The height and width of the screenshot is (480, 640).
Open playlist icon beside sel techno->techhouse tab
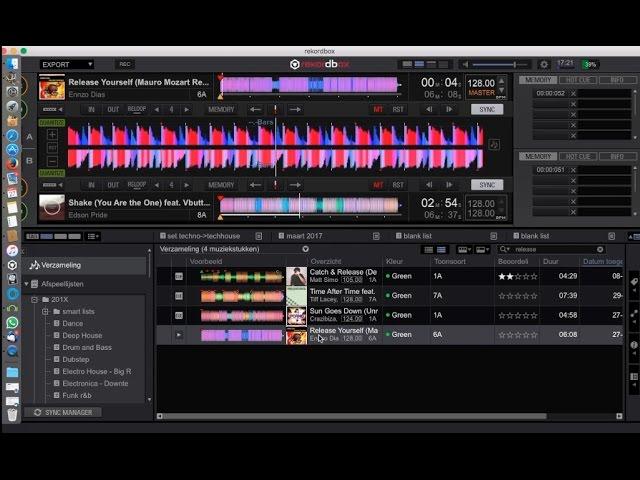(x=258, y=236)
